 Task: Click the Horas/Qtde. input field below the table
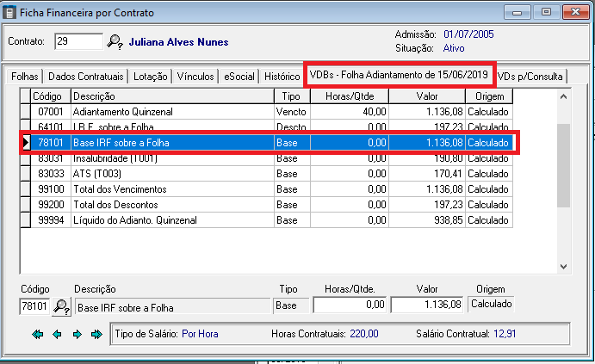[350, 305]
